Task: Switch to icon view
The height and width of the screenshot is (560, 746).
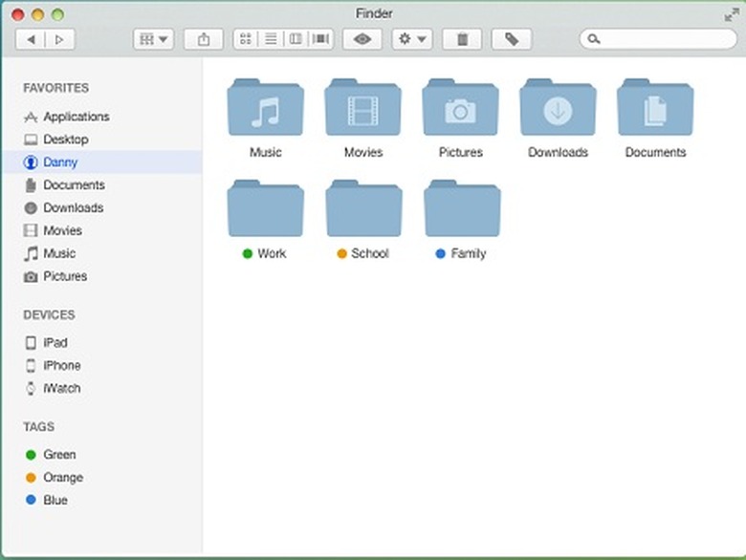Action: coord(246,39)
